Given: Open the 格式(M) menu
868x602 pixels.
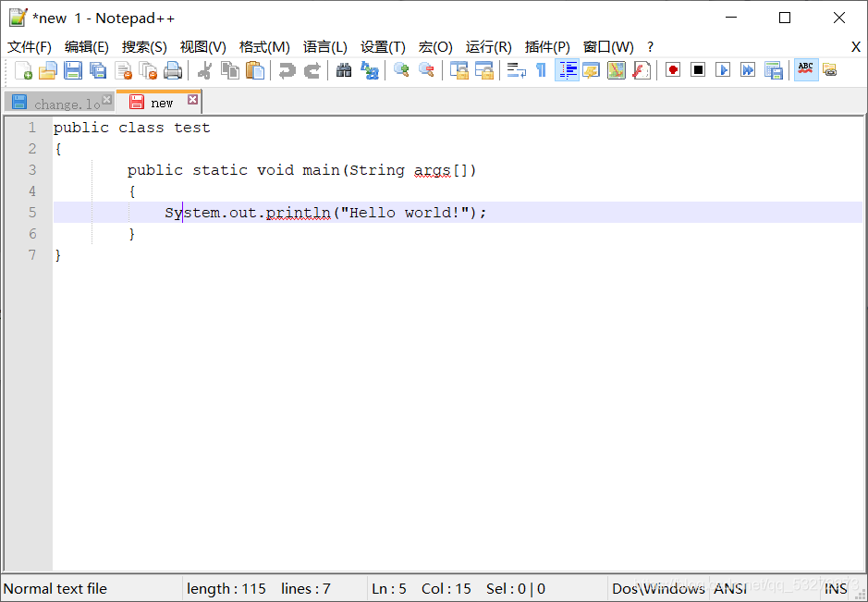Looking at the screenshot, I should tap(264, 47).
